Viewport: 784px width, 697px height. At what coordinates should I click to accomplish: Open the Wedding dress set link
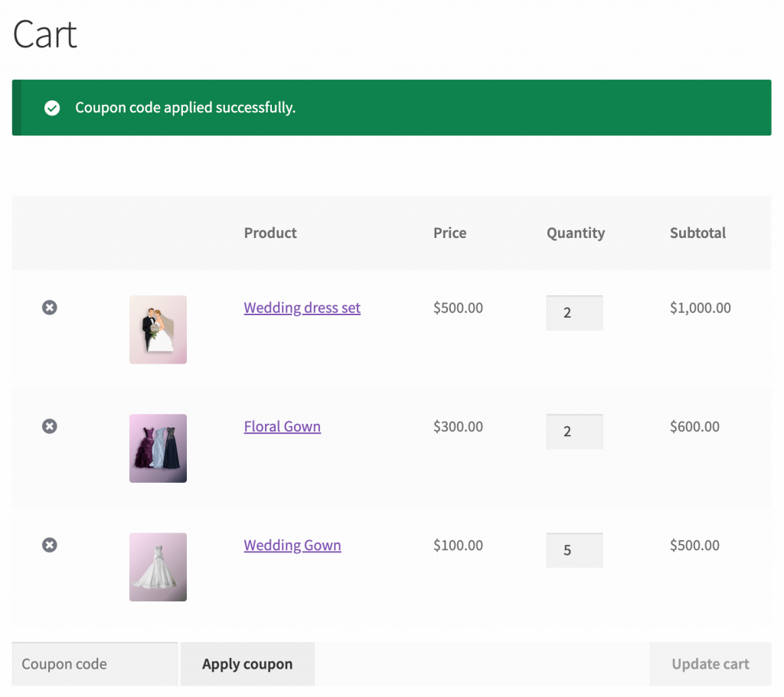(302, 308)
